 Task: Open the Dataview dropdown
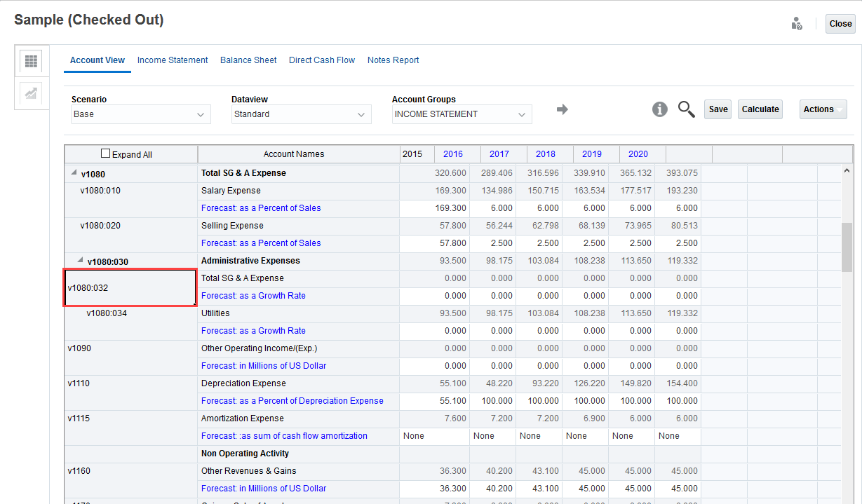(x=302, y=114)
